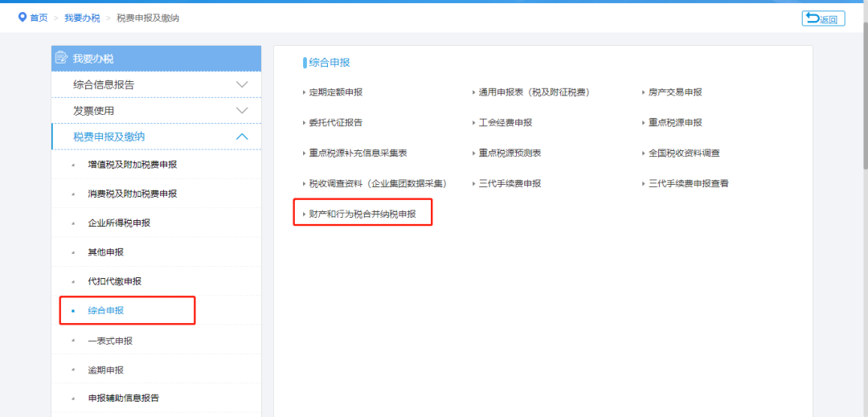Open the 重点税源预测表 link
This screenshot has width=868, height=417.
point(510,153)
